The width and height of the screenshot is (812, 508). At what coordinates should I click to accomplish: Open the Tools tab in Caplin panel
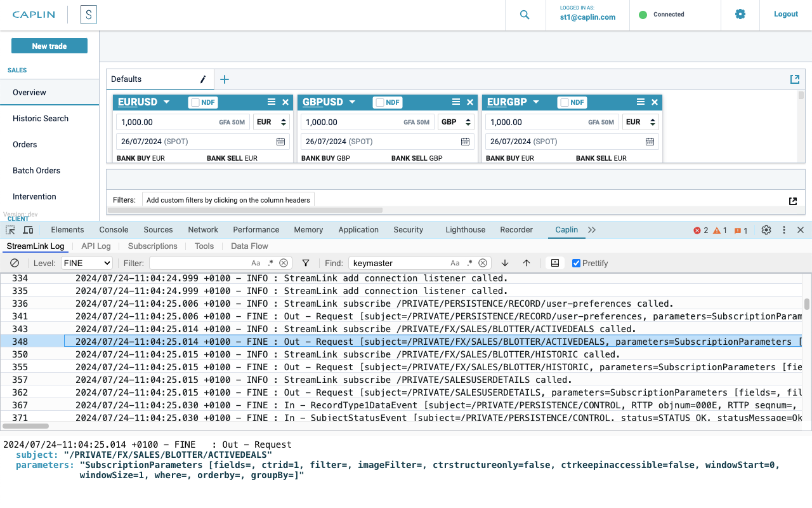(x=204, y=246)
